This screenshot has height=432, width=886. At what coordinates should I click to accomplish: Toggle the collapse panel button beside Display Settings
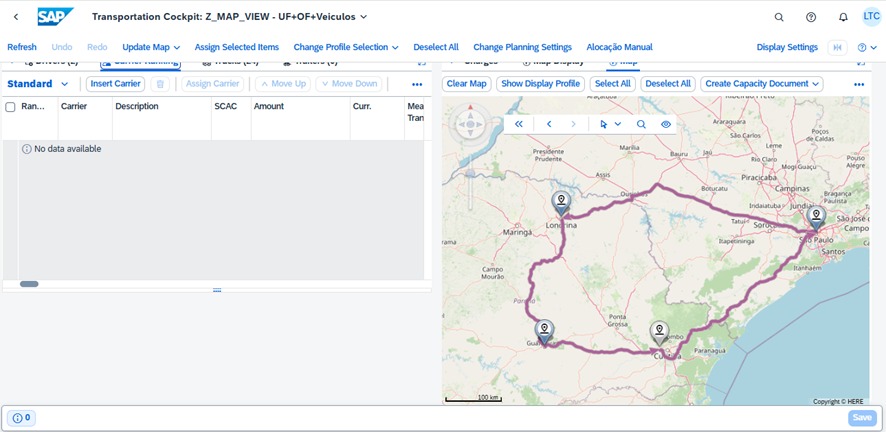[837, 47]
